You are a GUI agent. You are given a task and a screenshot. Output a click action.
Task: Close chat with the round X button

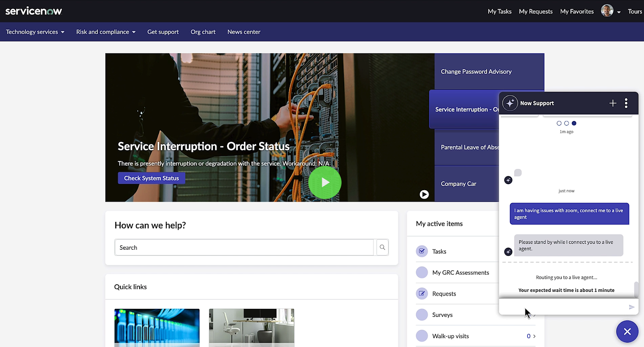[x=627, y=332]
